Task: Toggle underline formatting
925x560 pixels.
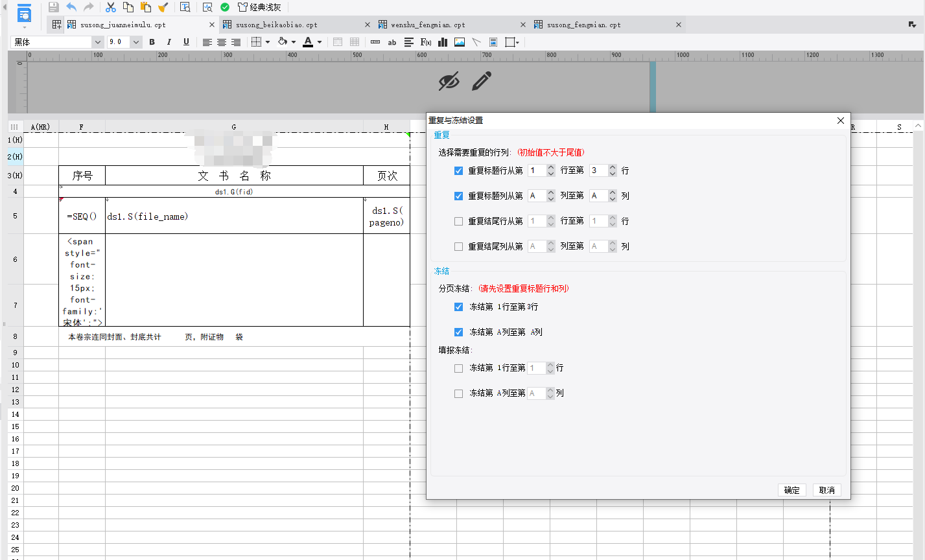Action: coord(186,42)
